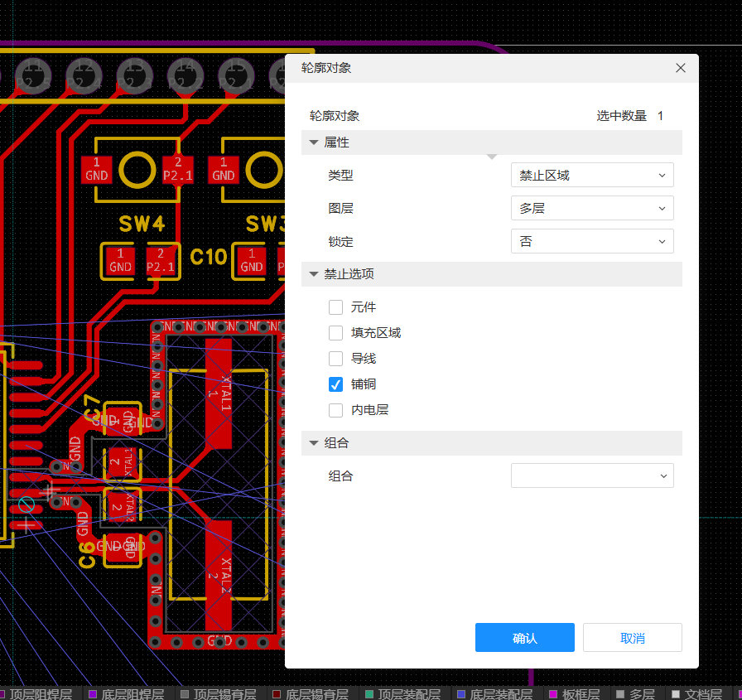Select the C10 designator label
742x700 pixels.
coord(209,257)
